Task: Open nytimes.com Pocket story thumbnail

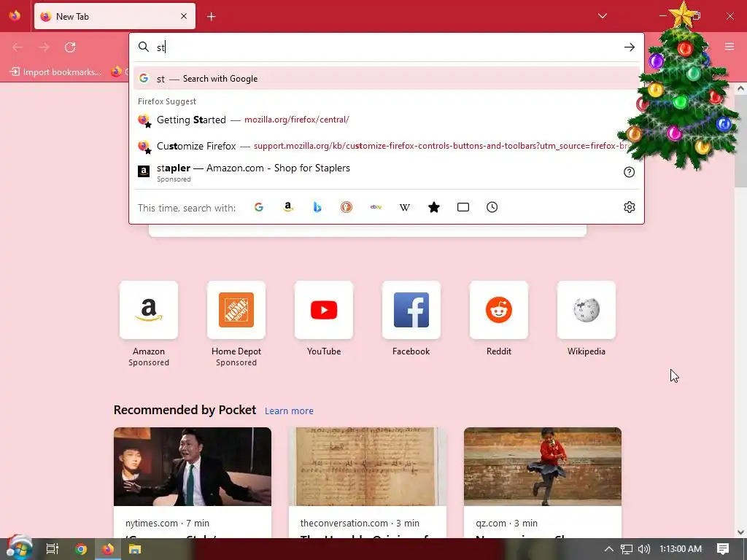Action: [x=193, y=467]
